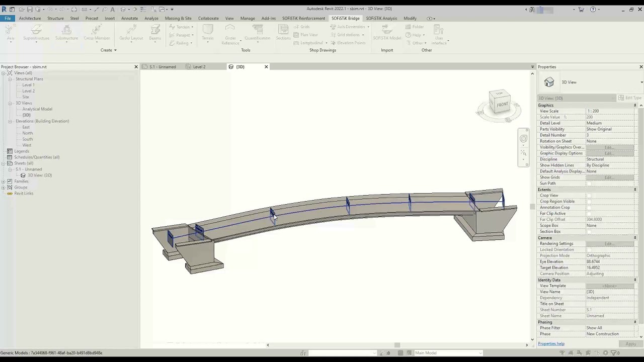Click Edit for Rendering Settings
This screenshot has width=644, height=362.
pos(609,244)
